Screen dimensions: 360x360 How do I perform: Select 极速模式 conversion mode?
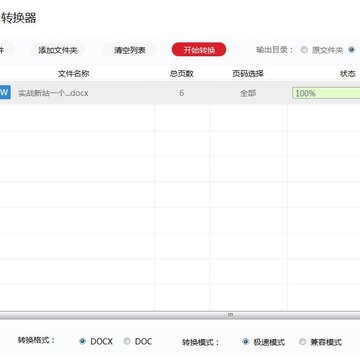(x=246, y=342)
